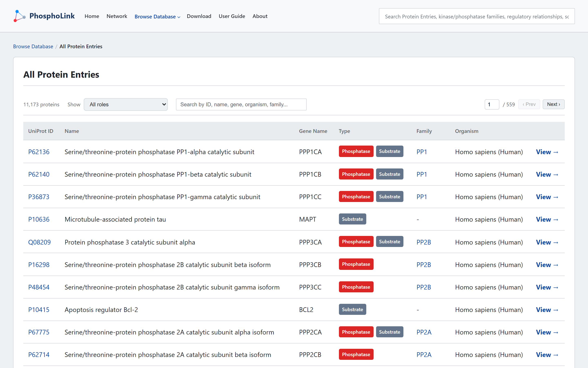Click the name Apoptosis regulator Bcl-2
The image size is (588, 368).
point(101,310)
